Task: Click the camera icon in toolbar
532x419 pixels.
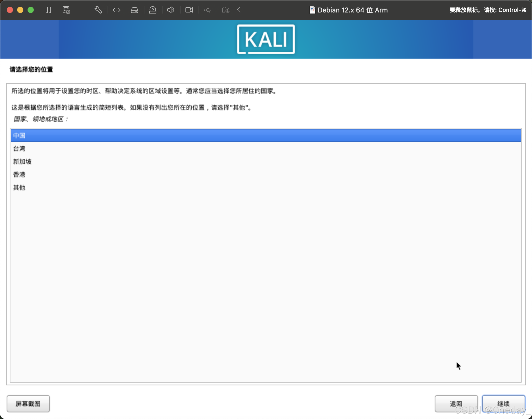Action: coord(189,10)
